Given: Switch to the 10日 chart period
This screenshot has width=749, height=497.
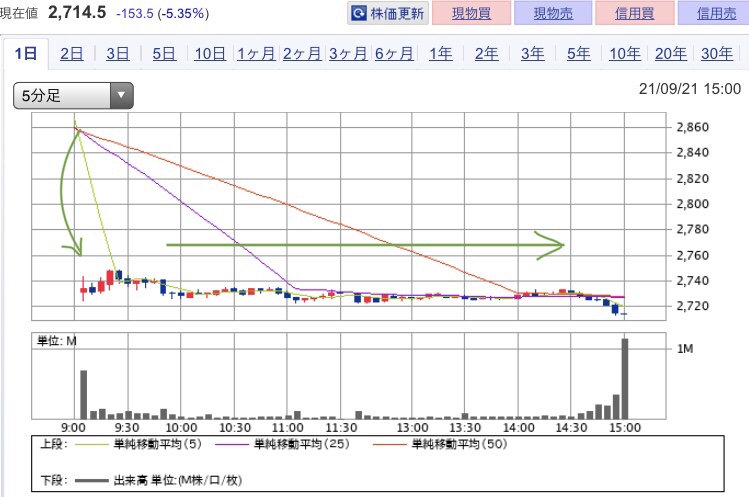Looking at the screenshot, I should 210,54.
